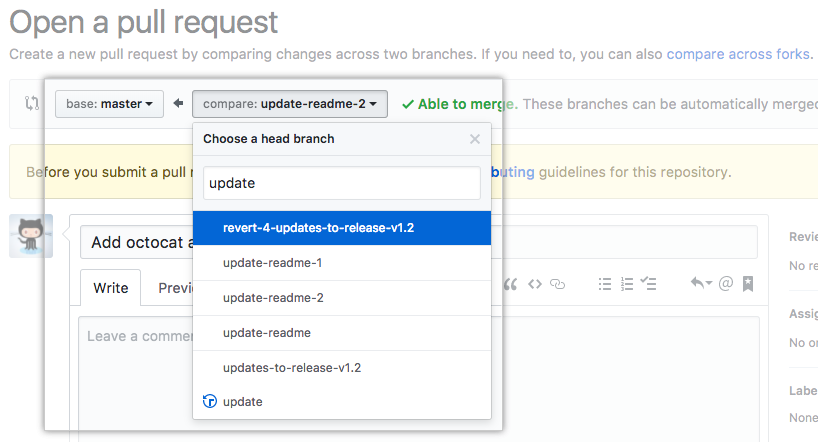Click the branch filter field containing update
Viewport: 818px width, 442px height.
[x=342, y=183]
